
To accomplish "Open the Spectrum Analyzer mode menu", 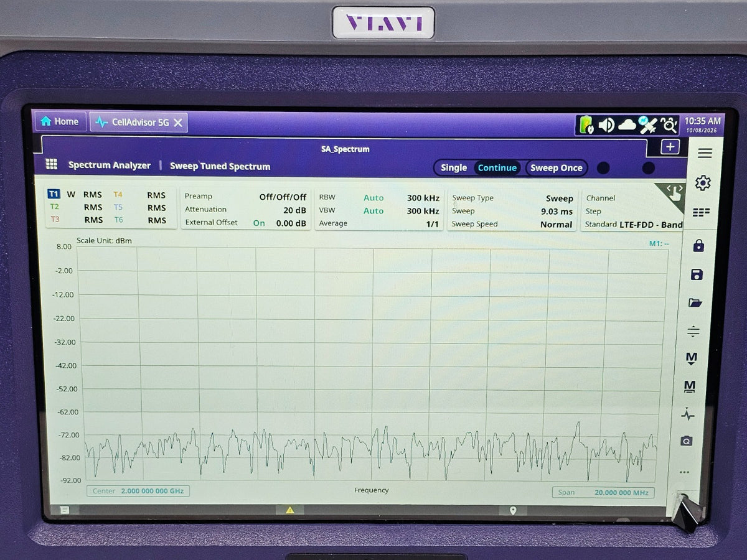I will pyautogui.click(x=110, y=165).
